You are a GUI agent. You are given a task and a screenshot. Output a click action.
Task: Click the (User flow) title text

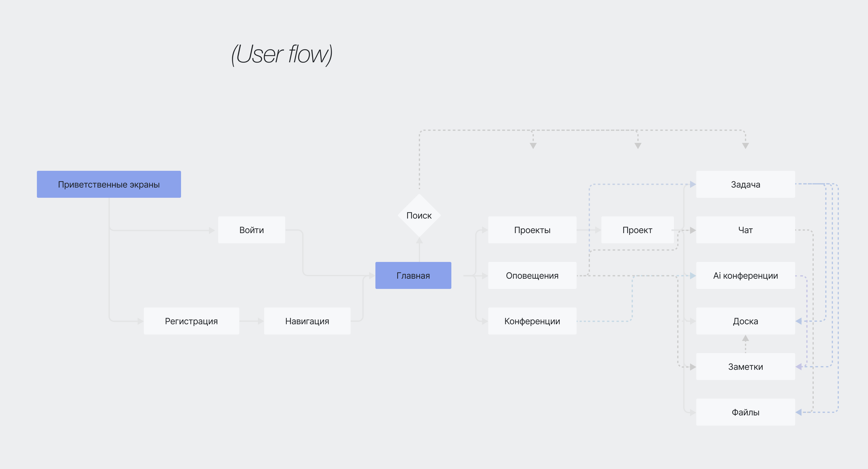pyautogui.click(x=282, y=54)
